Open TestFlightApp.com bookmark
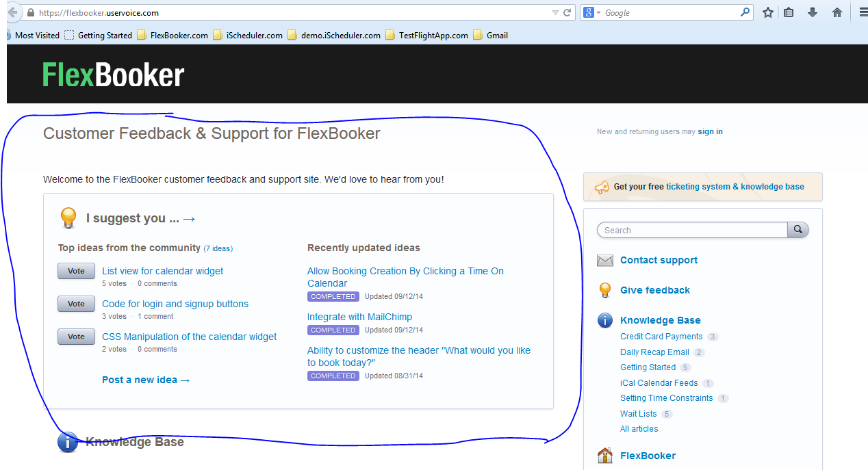868x470 pixels. [427, 36]
